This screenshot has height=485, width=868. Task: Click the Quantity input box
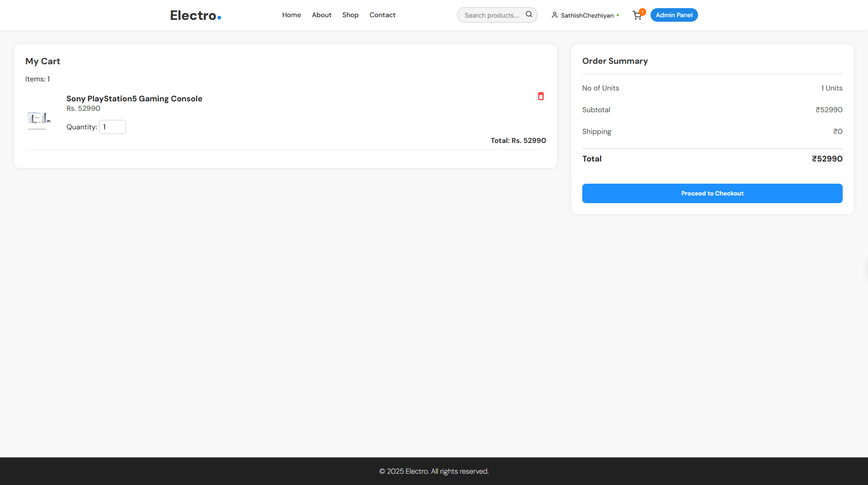(x=113, y=127)
